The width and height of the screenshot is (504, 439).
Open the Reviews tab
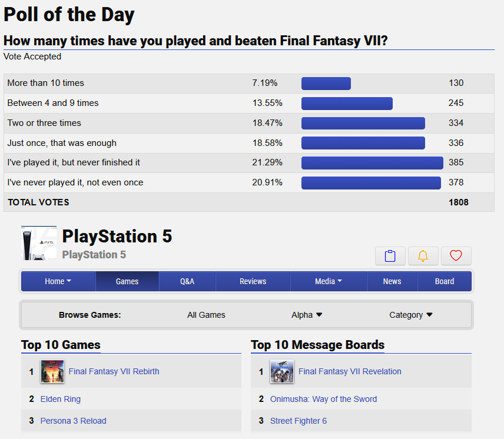point(253,281)
